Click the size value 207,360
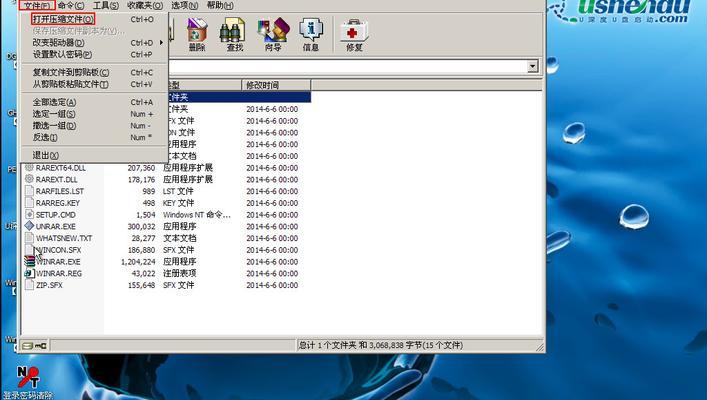 141,168
